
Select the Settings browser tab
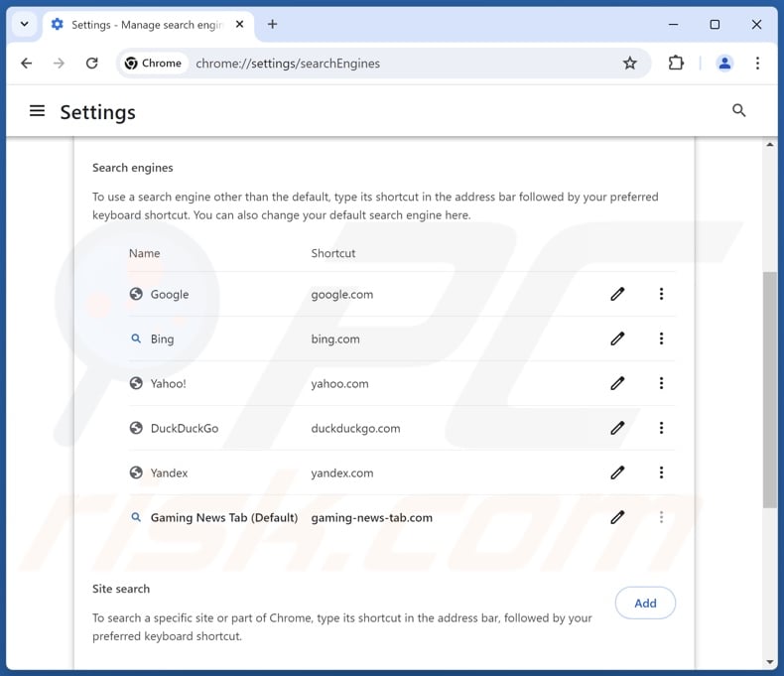(x=139, y=24)
